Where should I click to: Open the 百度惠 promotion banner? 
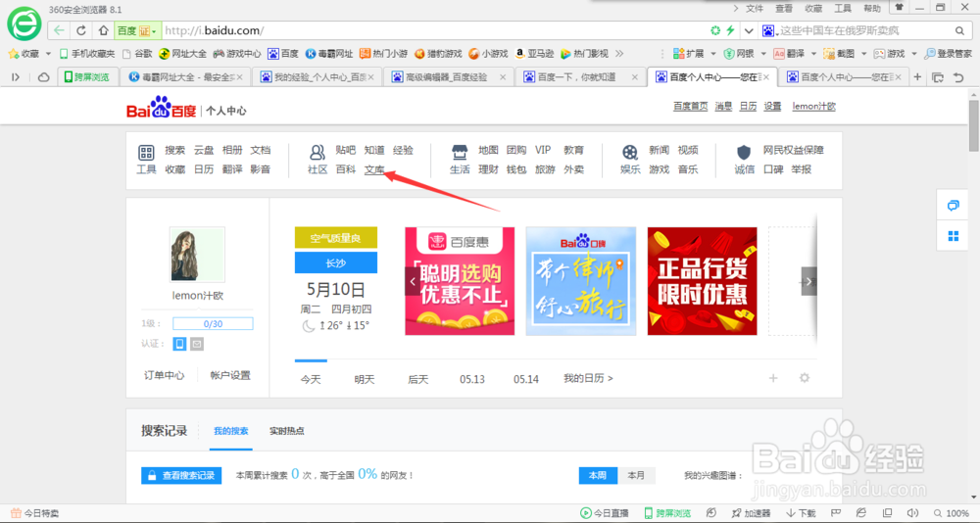point(460,281)
